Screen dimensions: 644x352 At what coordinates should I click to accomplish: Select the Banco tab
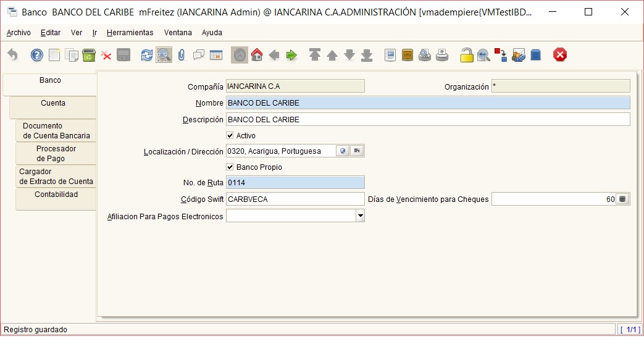(49, 85)
